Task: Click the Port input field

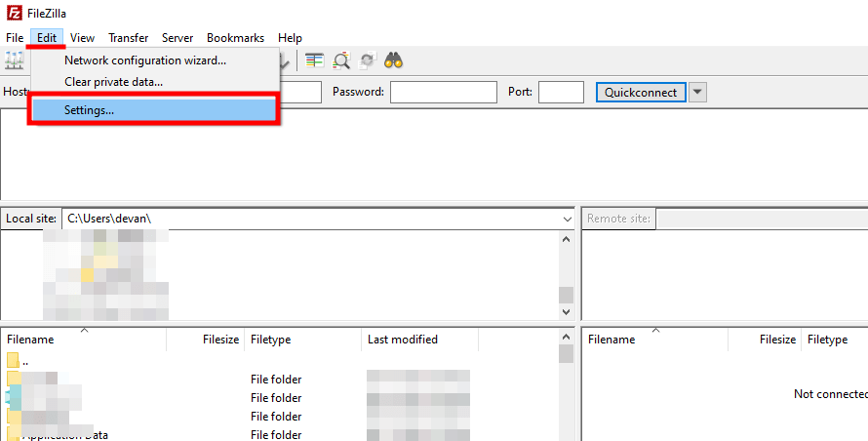Action: point(561,93)
